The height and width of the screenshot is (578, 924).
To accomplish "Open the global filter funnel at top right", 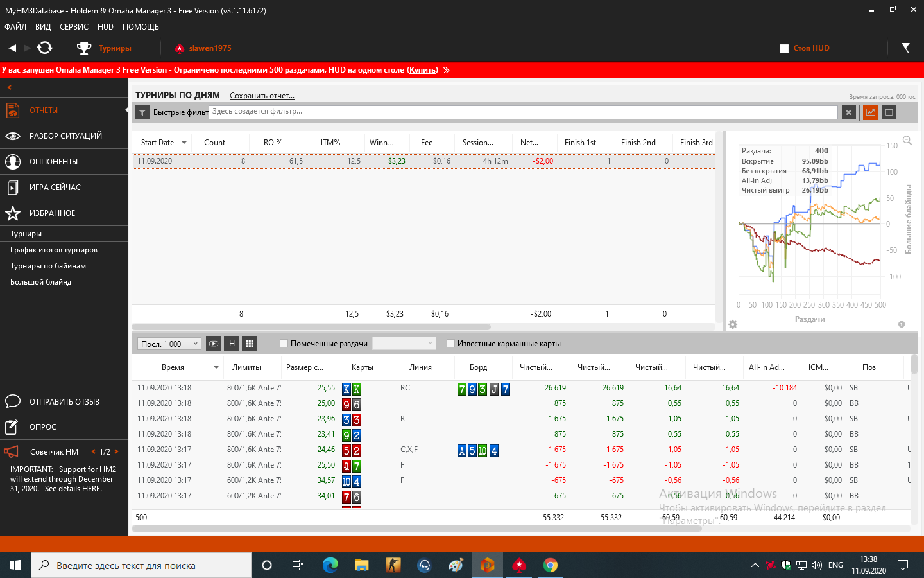I will (905, 48).
